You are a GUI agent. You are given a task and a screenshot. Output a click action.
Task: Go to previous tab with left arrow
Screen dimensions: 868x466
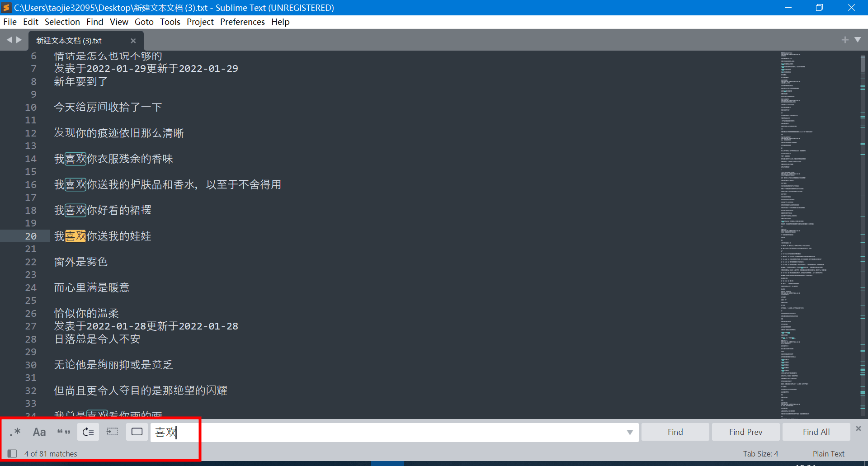(x=9, y=40)
